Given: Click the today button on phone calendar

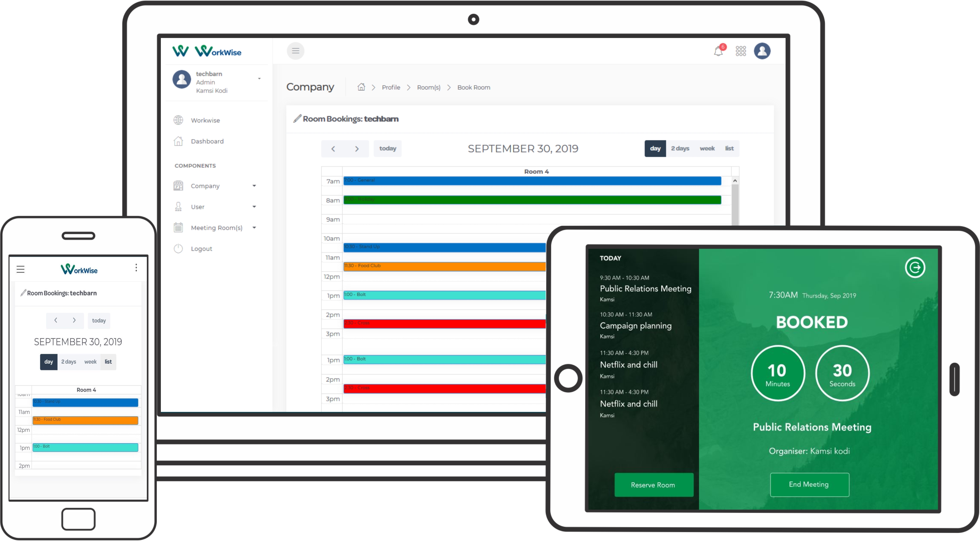Looking at the screenshot, I should [x=99, y=321].
